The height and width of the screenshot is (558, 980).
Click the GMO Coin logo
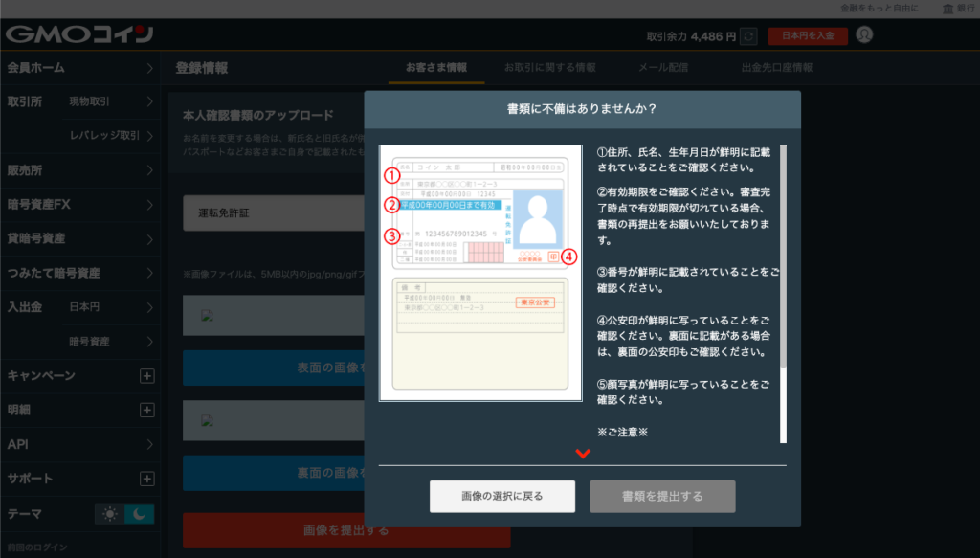[x=79, y=34]
